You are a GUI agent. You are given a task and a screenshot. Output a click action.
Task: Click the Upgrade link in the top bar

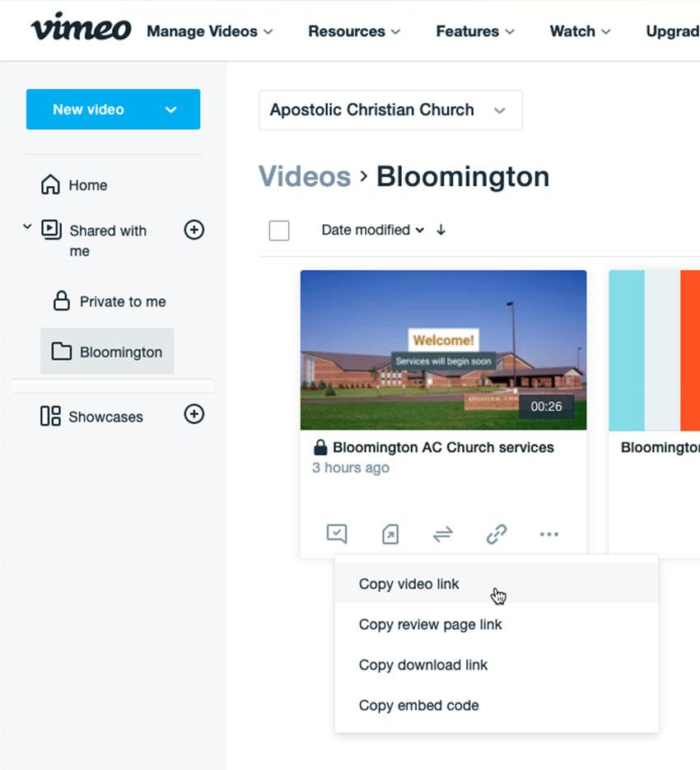673,31
